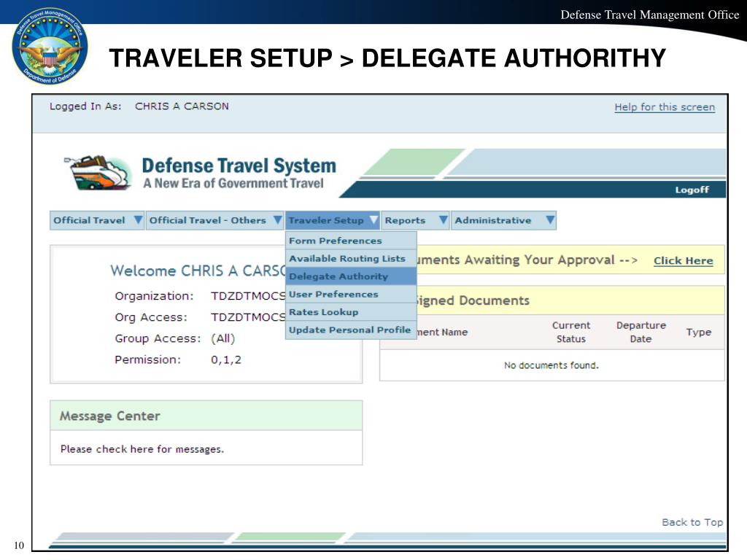
Task: Expand the Reports dropdown arrow
Action: (443, 220)
